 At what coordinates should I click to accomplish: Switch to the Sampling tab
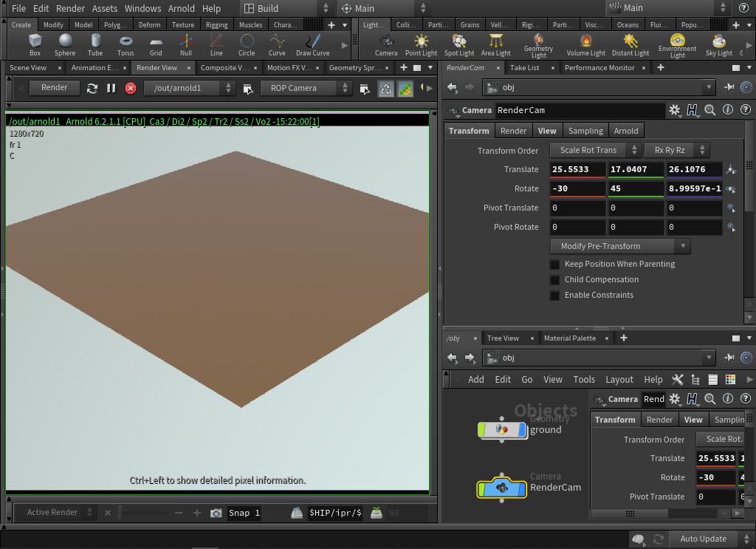[x=585, y=131]
